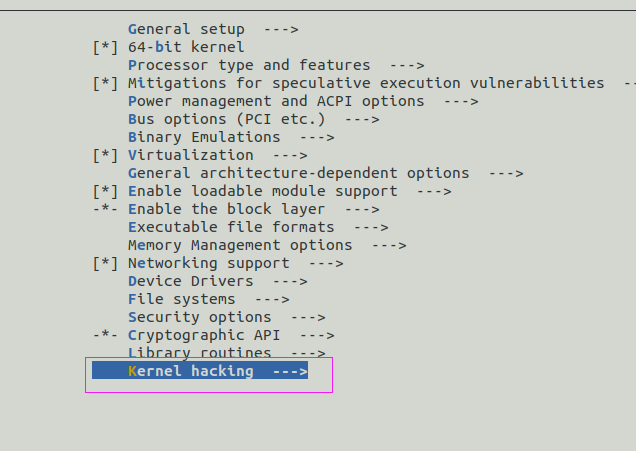636x451 pixels.
Task: Toggle the Networking support checkbox
Action: (105, 263)
